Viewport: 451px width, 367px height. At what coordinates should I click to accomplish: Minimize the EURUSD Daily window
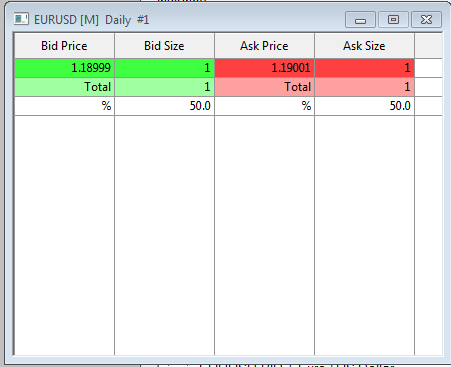[x=360, y=20]
